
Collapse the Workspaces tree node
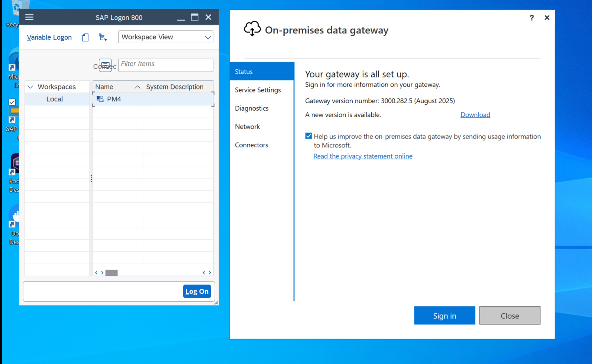pyautogui.click(x=30, y=87)
